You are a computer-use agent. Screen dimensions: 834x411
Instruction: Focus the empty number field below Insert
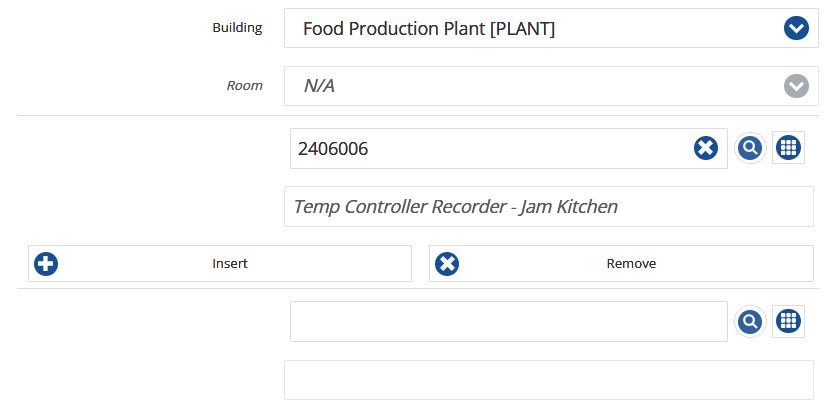508,321
